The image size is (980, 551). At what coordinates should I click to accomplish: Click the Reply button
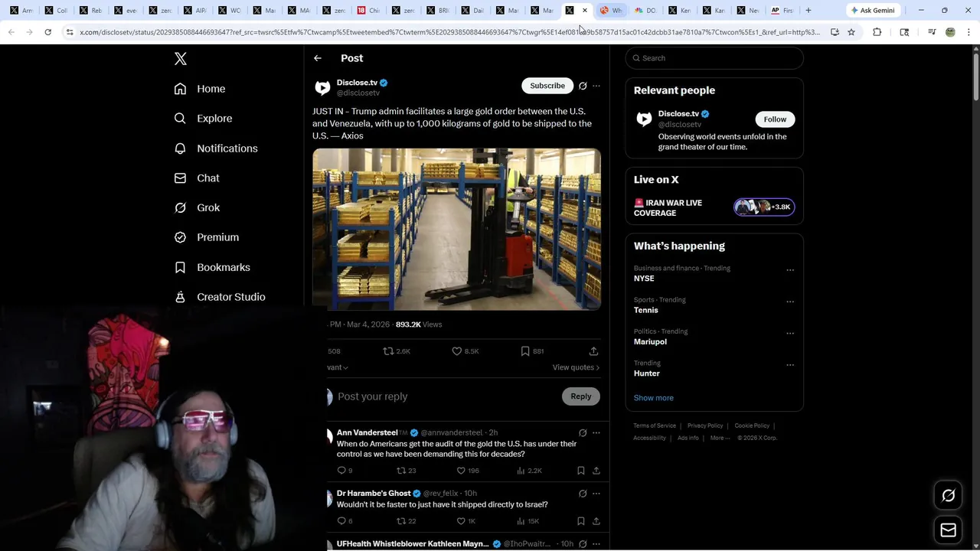click(x=581, y=396)
